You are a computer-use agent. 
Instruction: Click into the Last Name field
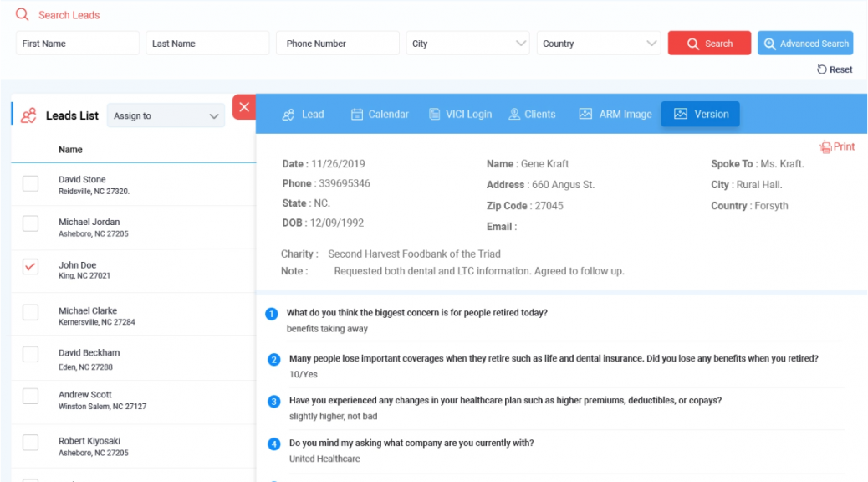tap(207, 44)
